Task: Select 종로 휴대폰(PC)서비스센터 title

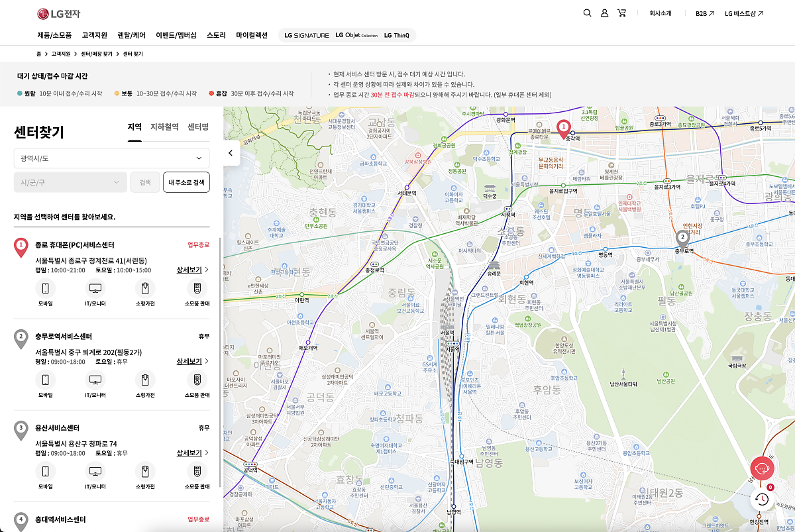Action: [75, 244]
